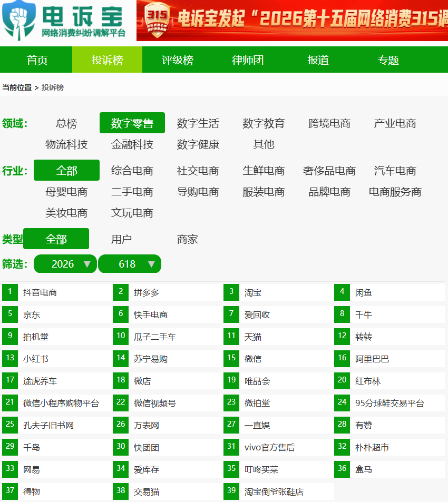Image resolution: width=448 pixels, height=502 pixels.
Task: Open the 2026 year dropdown
Action: tap(65, 264)
